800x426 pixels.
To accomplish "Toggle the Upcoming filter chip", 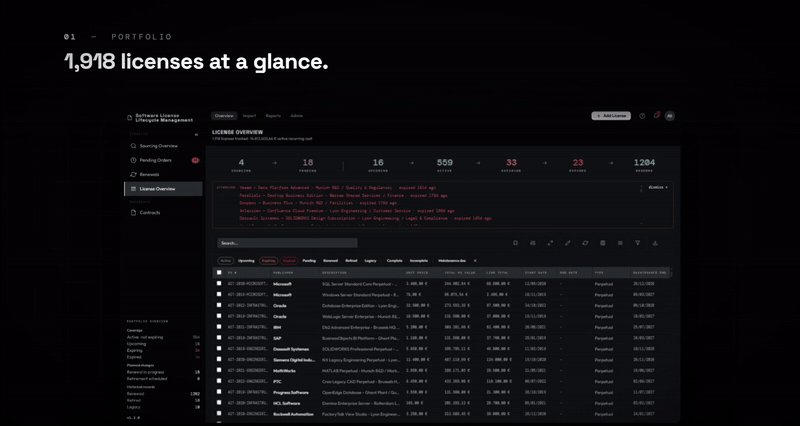I will pyautogui.click(x=246, y=261).
